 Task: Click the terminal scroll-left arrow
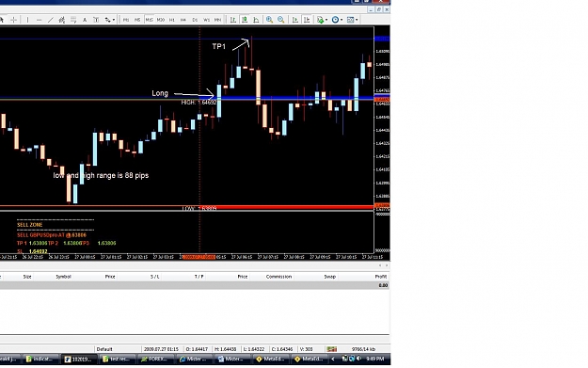(380, 265)
